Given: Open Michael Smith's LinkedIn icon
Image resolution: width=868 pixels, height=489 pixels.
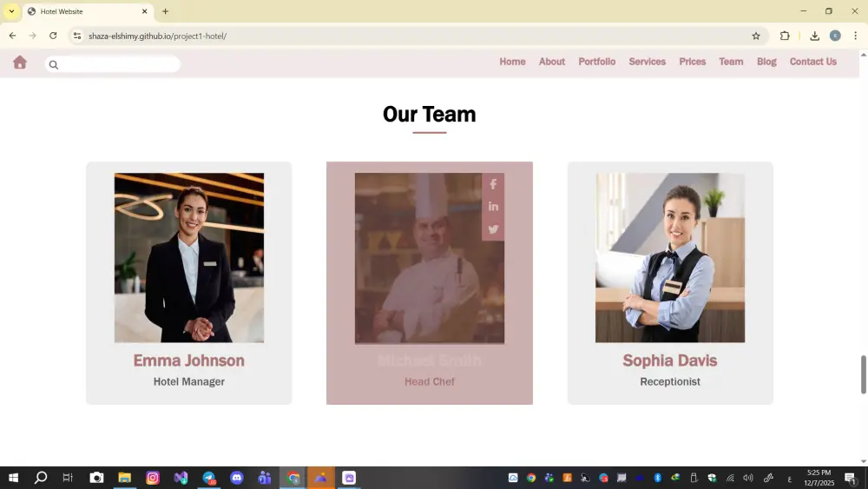Looking at the screenshot, I should [493, 207].
